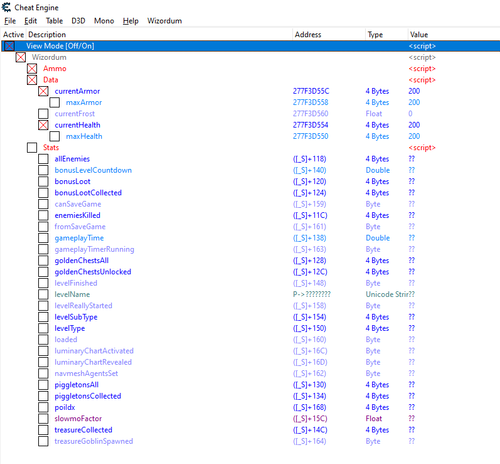Tick the bonusLoot checkbox
The width and height of the screenshot is (500, 464).
(x=43, y=182)
